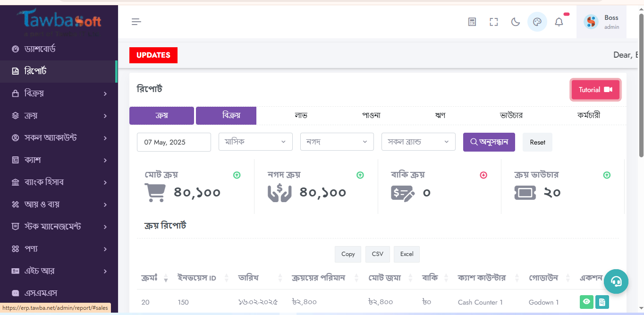
Task: Open the theme palette icon
Action: tap(537, 22)
